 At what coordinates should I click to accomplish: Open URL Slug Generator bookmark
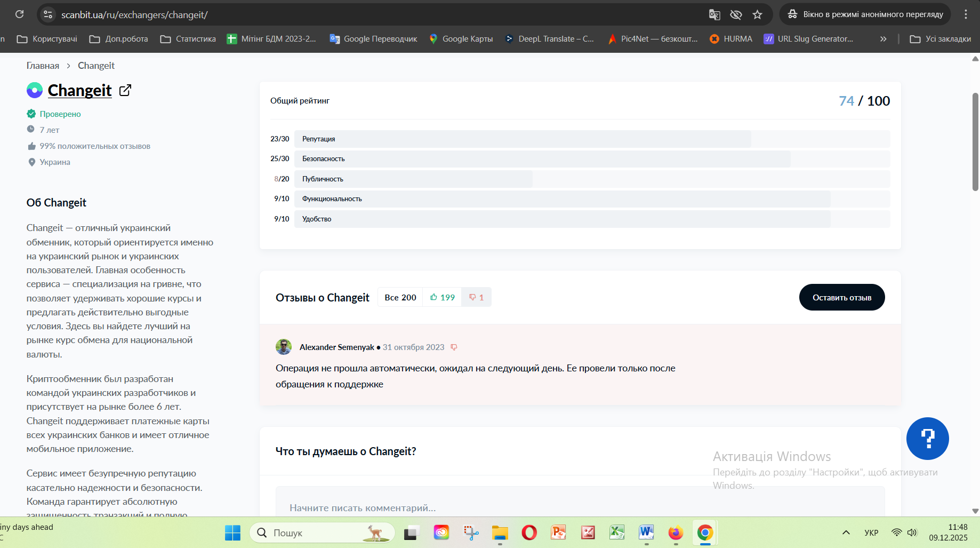tap(808, 39)
